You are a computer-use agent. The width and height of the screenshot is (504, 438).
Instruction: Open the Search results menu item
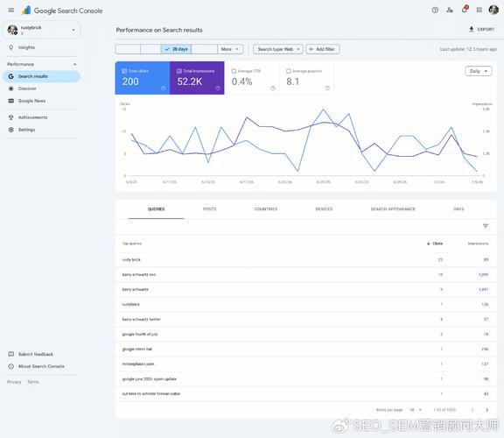[x=41, y=76]
